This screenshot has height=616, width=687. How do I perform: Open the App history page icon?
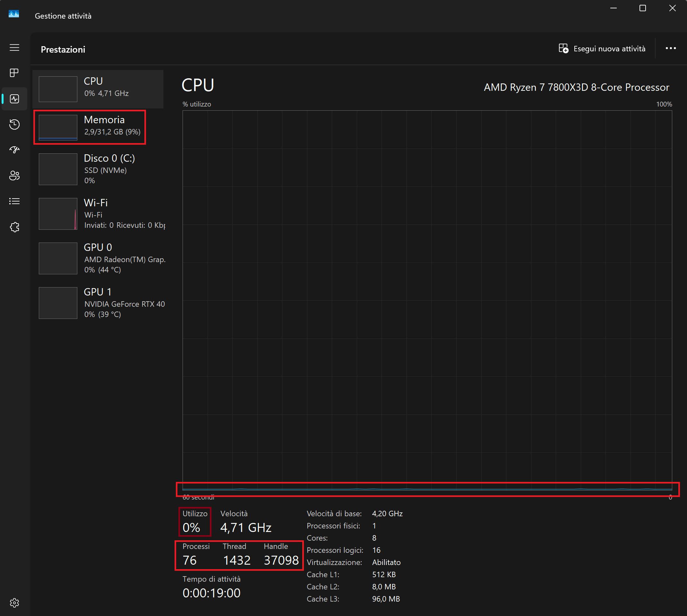point(14,124)
